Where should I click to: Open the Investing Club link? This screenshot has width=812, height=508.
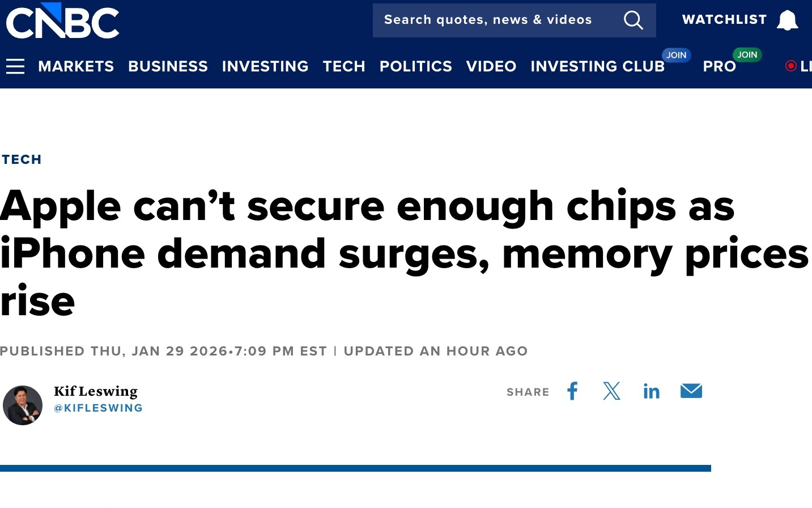(x=597, y=66)
